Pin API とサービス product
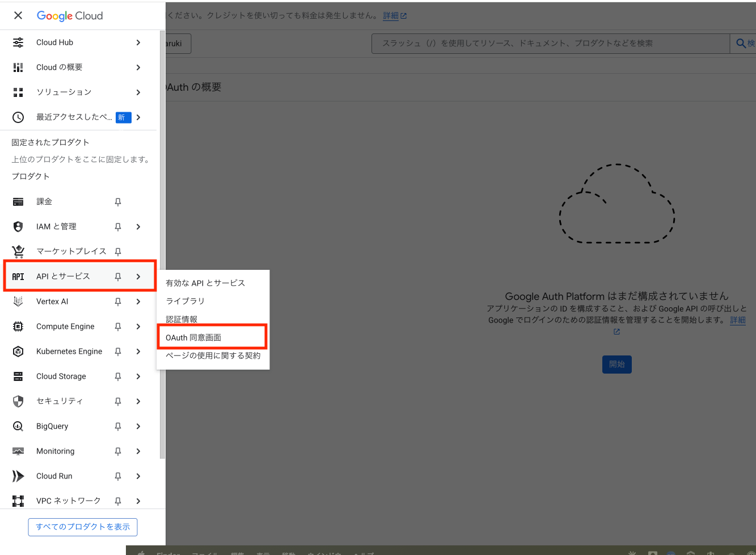This screenshot has width=756, height=555. (x=118, y=277)
